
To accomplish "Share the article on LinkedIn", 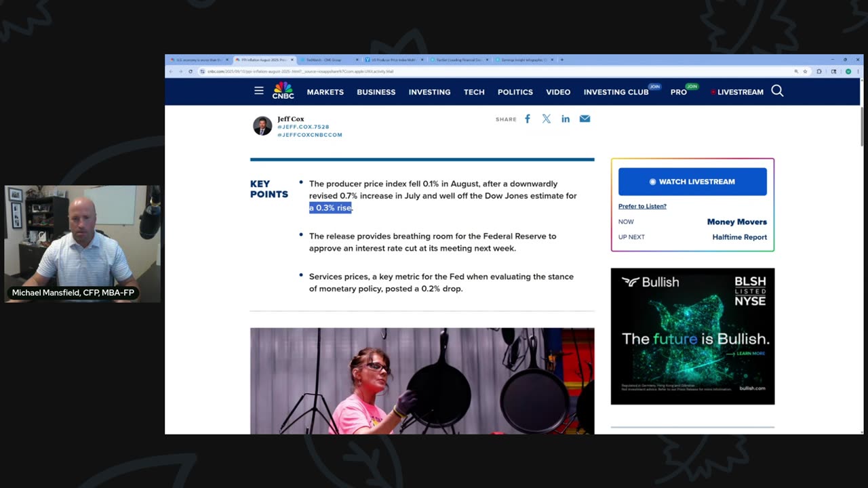I will (566, 119).
